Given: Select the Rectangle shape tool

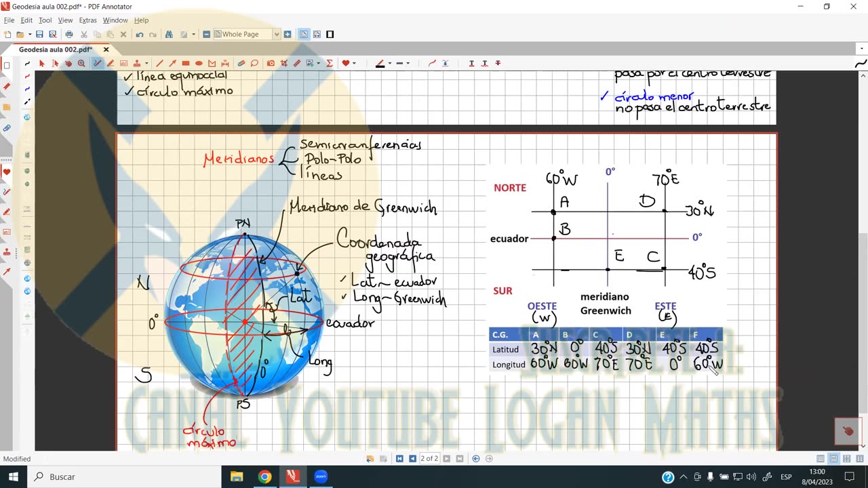Looking at the screenshot, I should pyautogui.click(x=186, y=63).
